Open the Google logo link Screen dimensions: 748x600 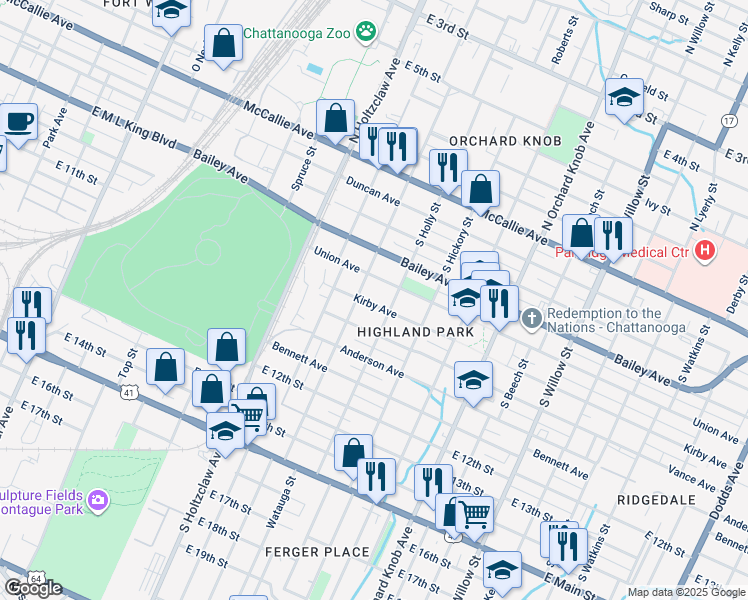coord(32,588)
